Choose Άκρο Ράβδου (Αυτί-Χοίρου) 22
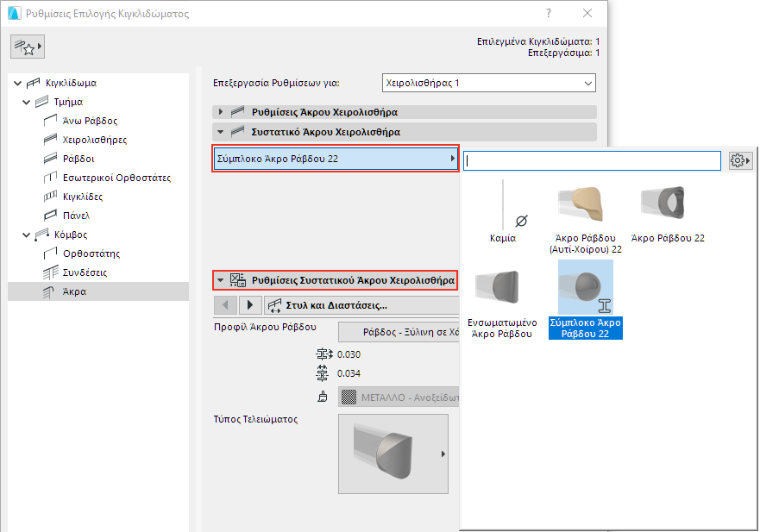 coord(586,218)
